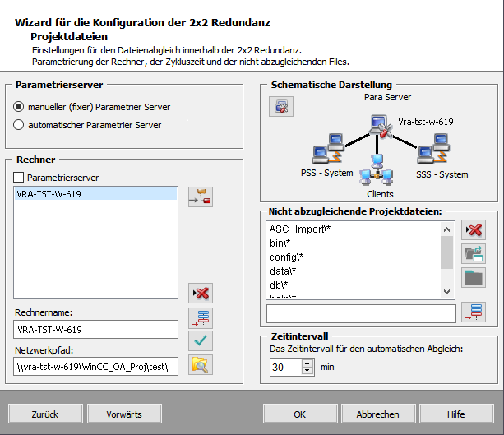Delete the selected computer using red X icon
504x435 pixels.
click(200, 293)
